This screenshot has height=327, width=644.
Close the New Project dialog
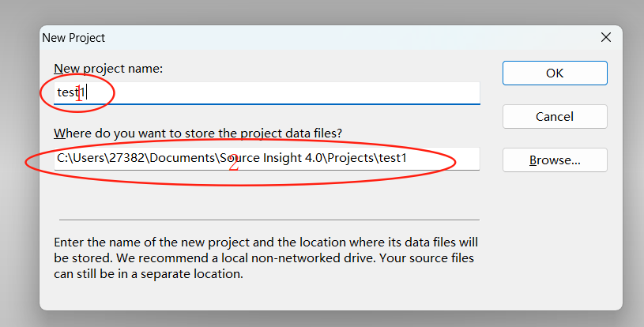pyautogui.click(x=606, y=37)
